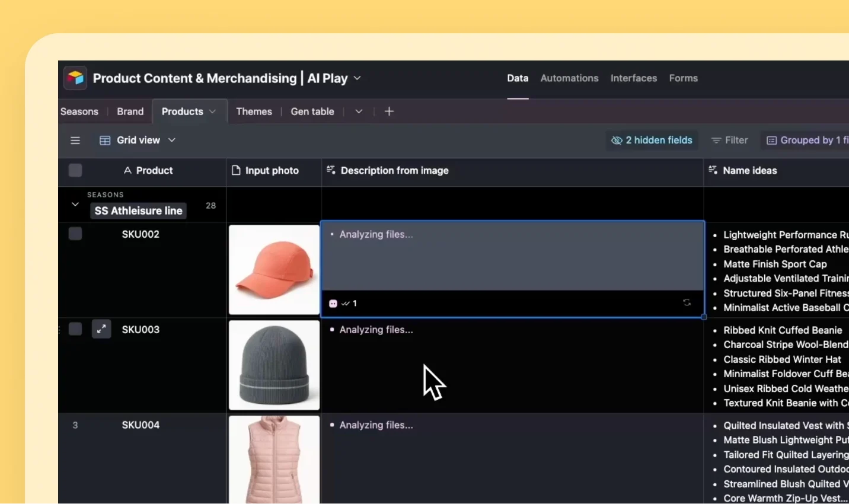The height and width of the screenshot is (504, 849).
Task: Switch to the Automations tab
Action: tap(569, 78)
